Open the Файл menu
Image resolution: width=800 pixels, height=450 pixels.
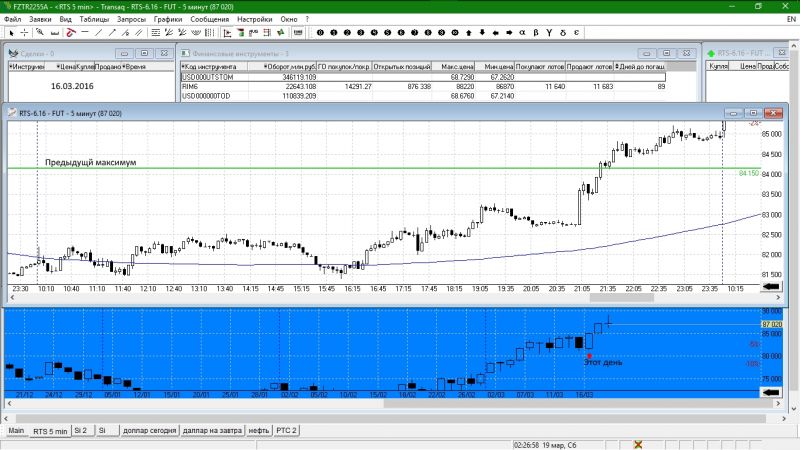coord(13,19)
